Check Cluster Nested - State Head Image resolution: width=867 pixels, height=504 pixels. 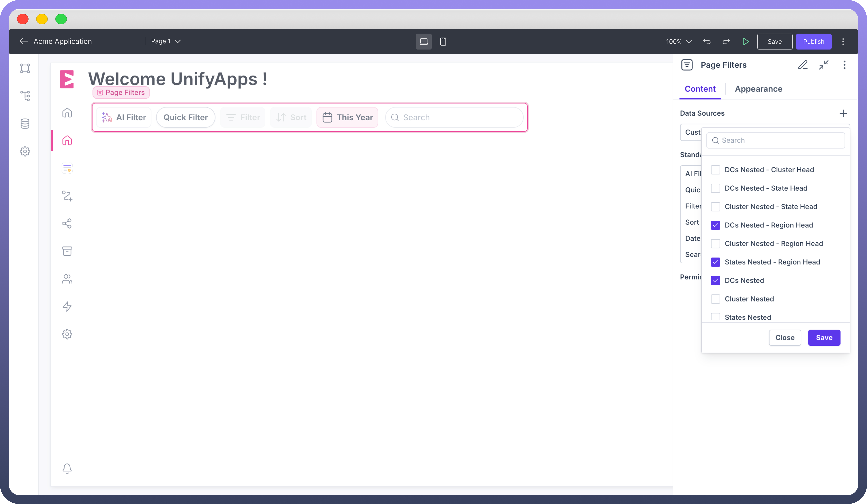[x=715, y=207]
